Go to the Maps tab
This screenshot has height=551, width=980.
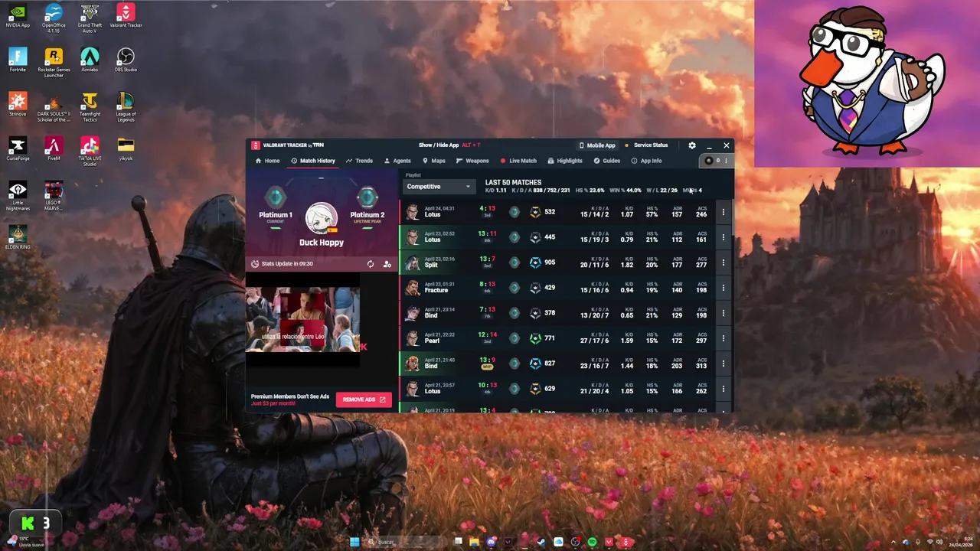pyautogui.click(x=433, y=161)
